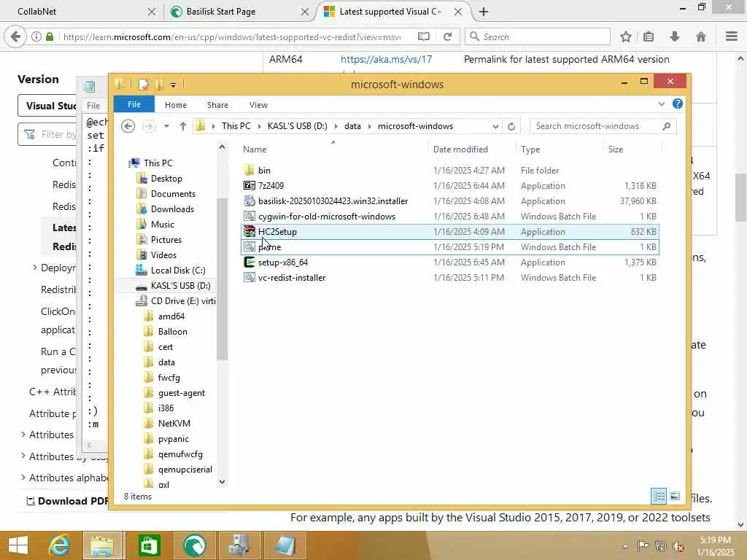Open Quick Access Toolbar customize dropdown
747x560 pixels.
pos(173,85)
